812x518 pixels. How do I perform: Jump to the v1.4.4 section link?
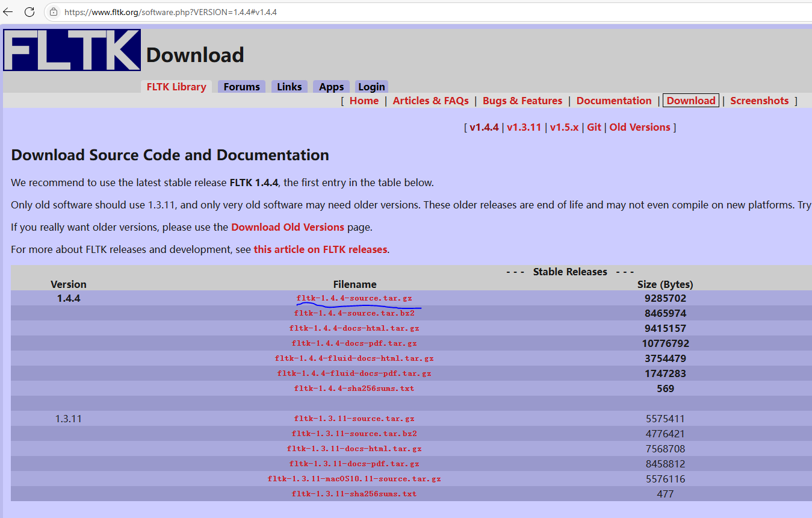click(x=485, y=127)
